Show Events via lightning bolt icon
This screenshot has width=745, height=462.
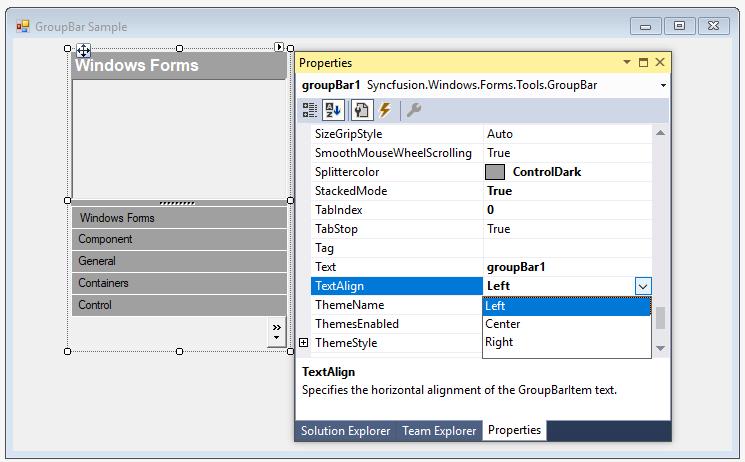[x=385, y=110]
